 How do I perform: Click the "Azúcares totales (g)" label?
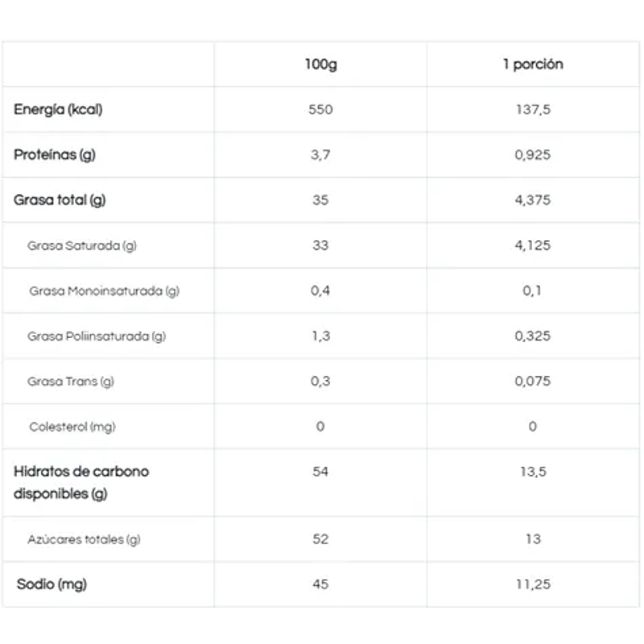pos(84,539)
